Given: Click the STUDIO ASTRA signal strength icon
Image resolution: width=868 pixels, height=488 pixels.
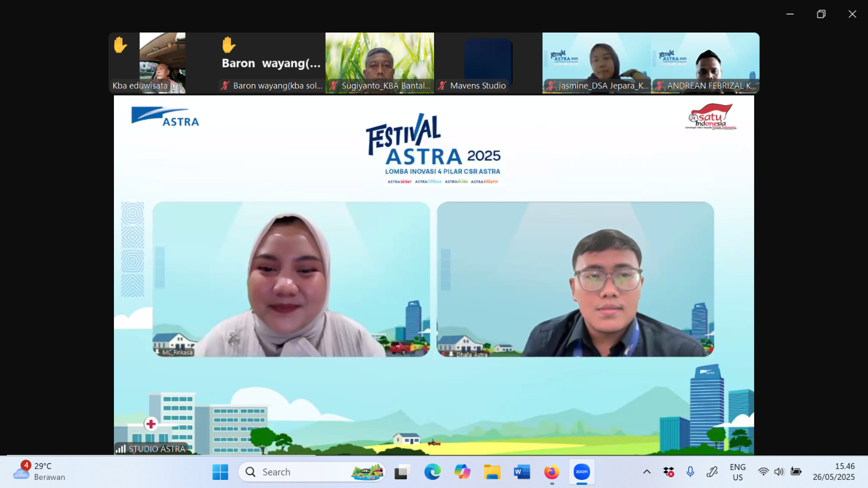Looking at the screenshot, I should (121, 449).
